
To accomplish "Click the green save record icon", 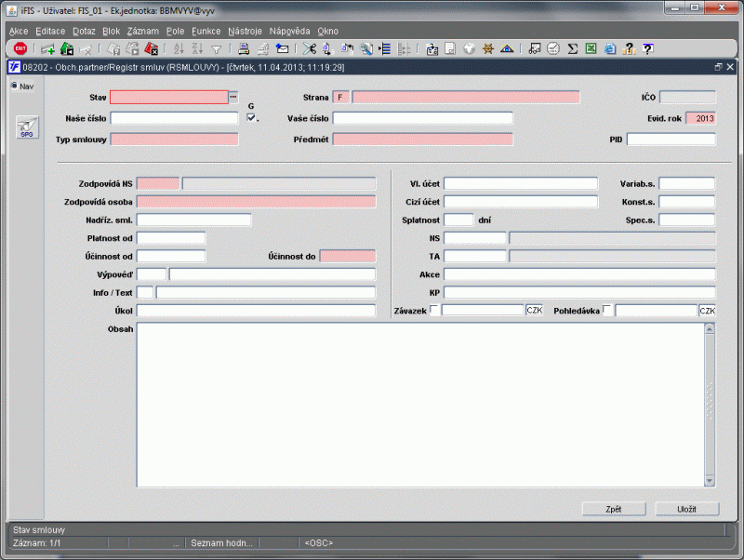I will 67,48.
